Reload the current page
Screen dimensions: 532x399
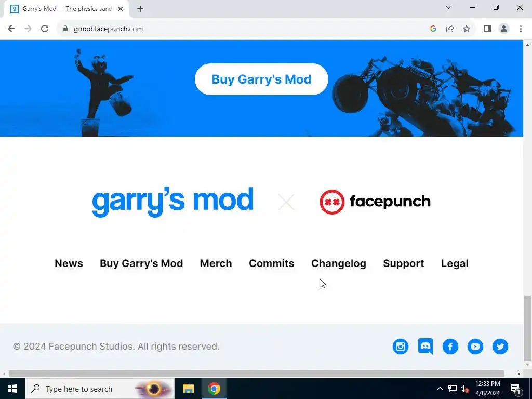click(x=45, y=29)
